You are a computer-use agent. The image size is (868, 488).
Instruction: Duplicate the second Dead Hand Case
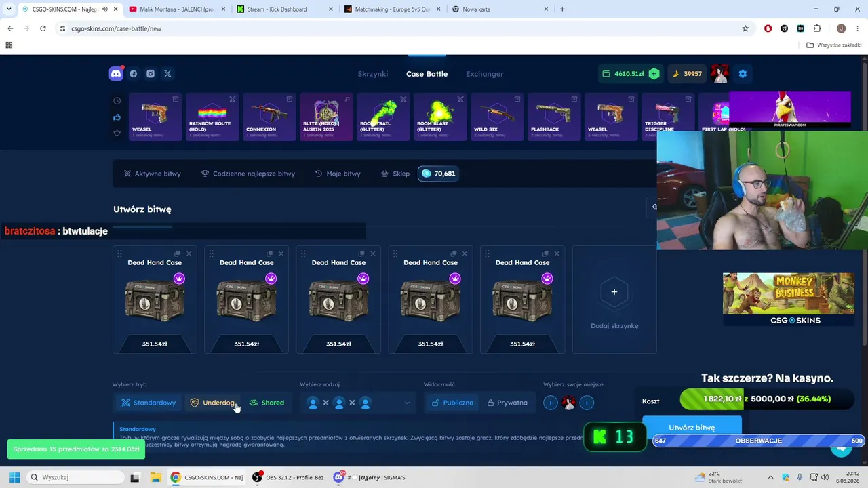click(269, 253)
